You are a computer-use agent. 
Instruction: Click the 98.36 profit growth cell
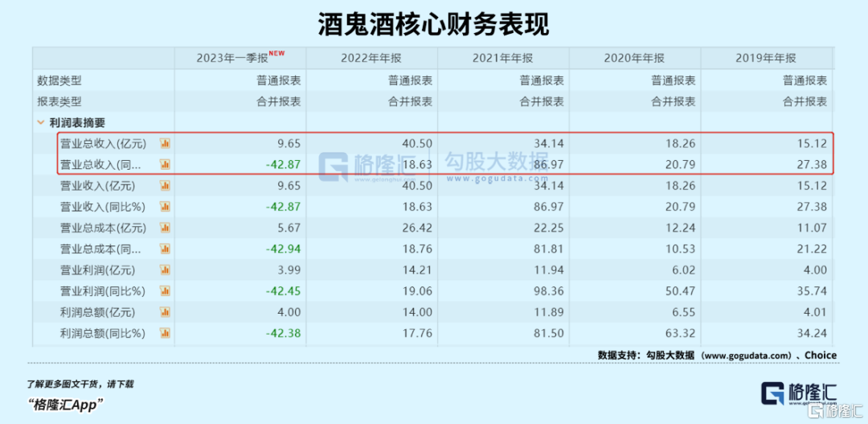click(x=550, y=291)
